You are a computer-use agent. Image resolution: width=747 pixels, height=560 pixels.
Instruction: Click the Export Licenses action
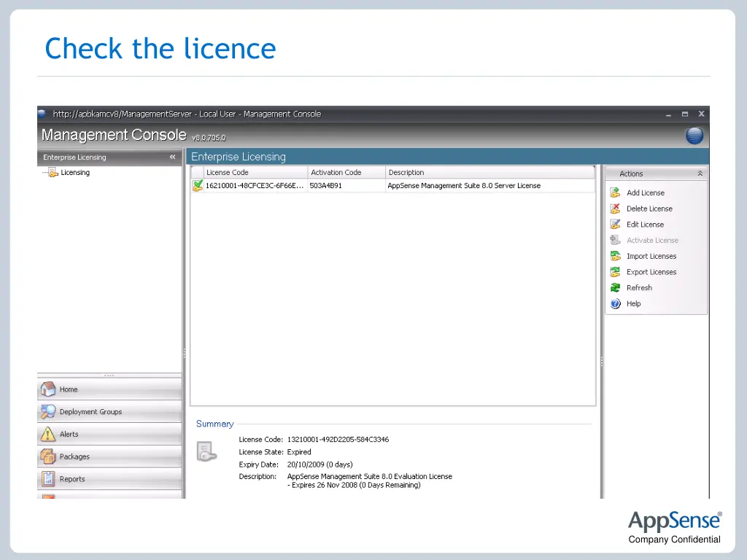pyautogui.click(x=651, y=272)
